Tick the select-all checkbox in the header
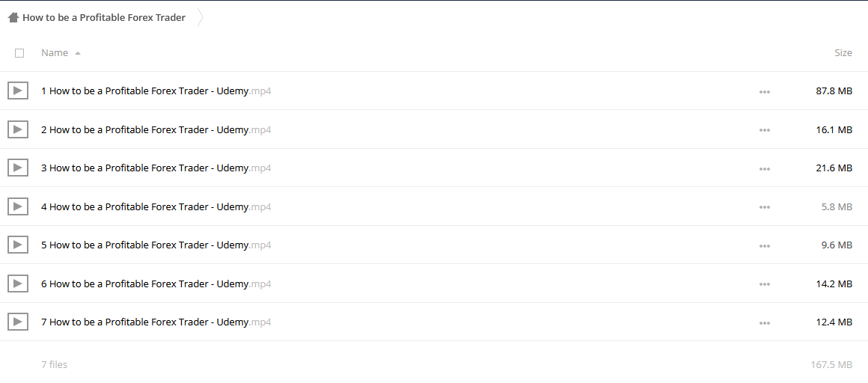The image size is (868, 383). click(x=19, y=53)
